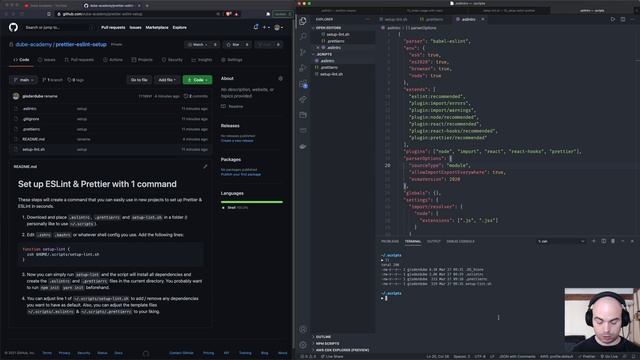The width and height of the screenshot is (640, 360).
Task: Click 'Create a new release' link
Action: coord(237,140)
